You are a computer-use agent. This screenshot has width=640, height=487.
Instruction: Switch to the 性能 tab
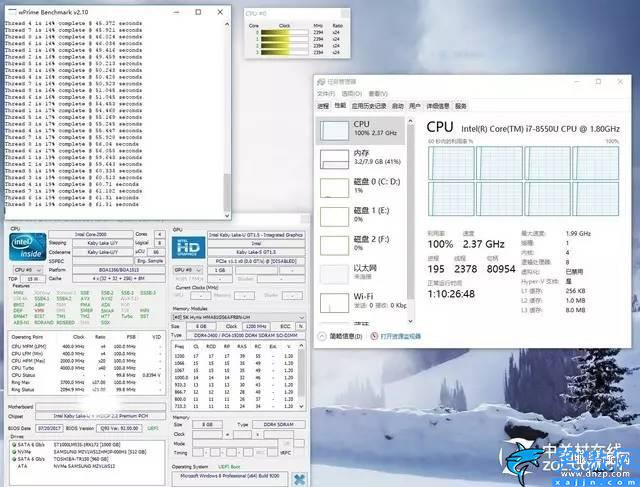(x=340, y=106)
